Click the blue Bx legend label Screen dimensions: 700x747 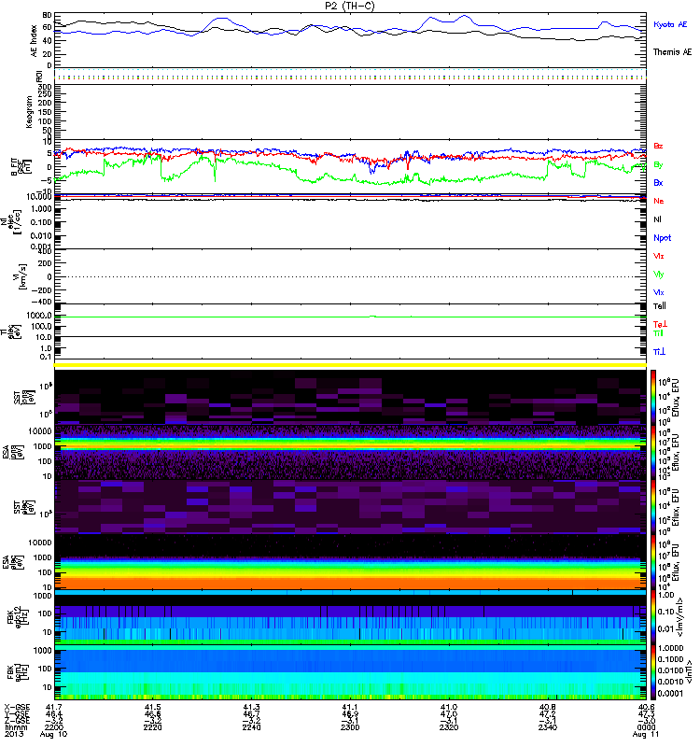pos(658,182)
